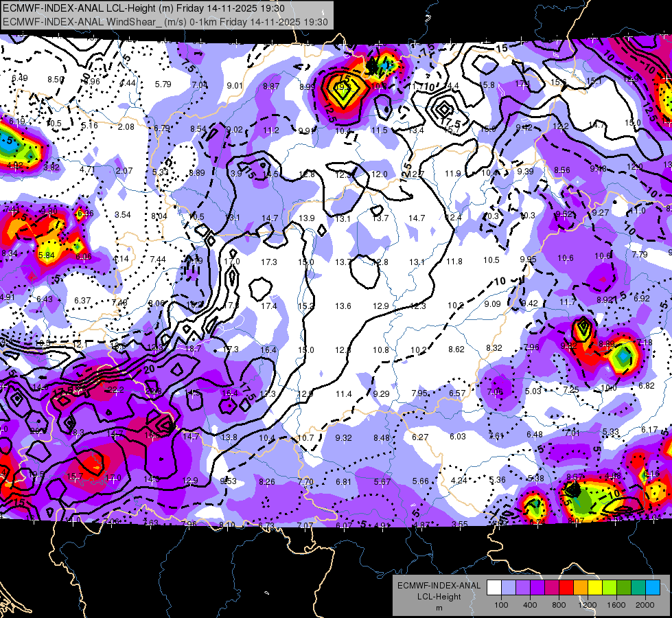Click the teal legend swatch
Image resolution: width=672 pixels, height=618 pixels.
coord(638,588)
